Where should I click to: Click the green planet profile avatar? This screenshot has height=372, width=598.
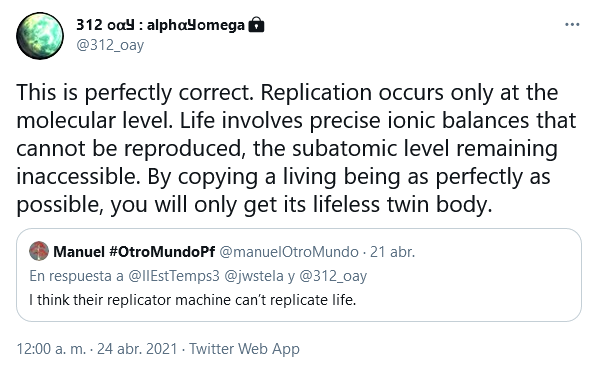tap(40, 36)
